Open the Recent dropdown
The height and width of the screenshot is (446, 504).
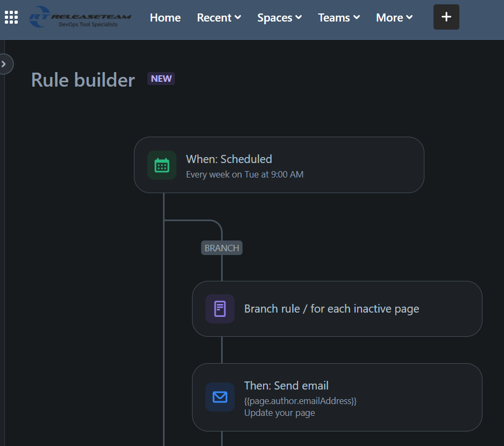218,17
